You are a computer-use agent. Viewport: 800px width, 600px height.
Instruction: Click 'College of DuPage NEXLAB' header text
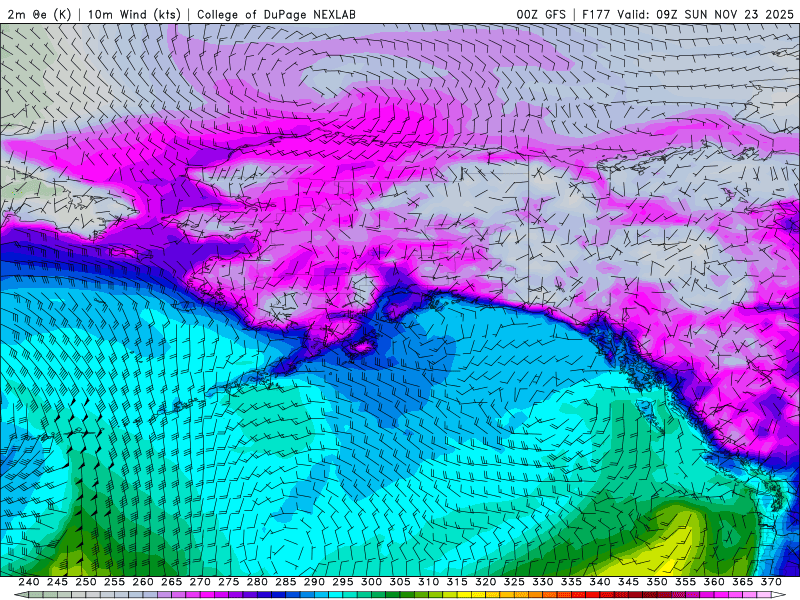click(276, 15)
